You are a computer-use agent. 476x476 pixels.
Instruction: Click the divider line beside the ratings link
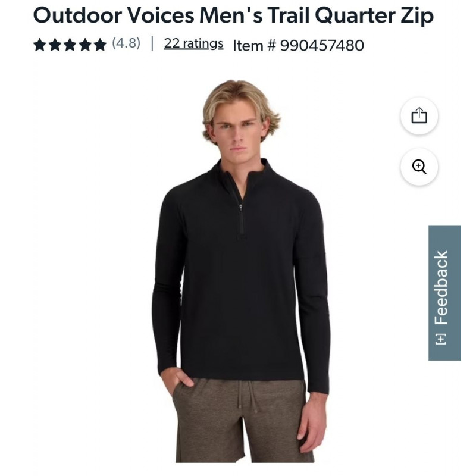click(152, 43)
